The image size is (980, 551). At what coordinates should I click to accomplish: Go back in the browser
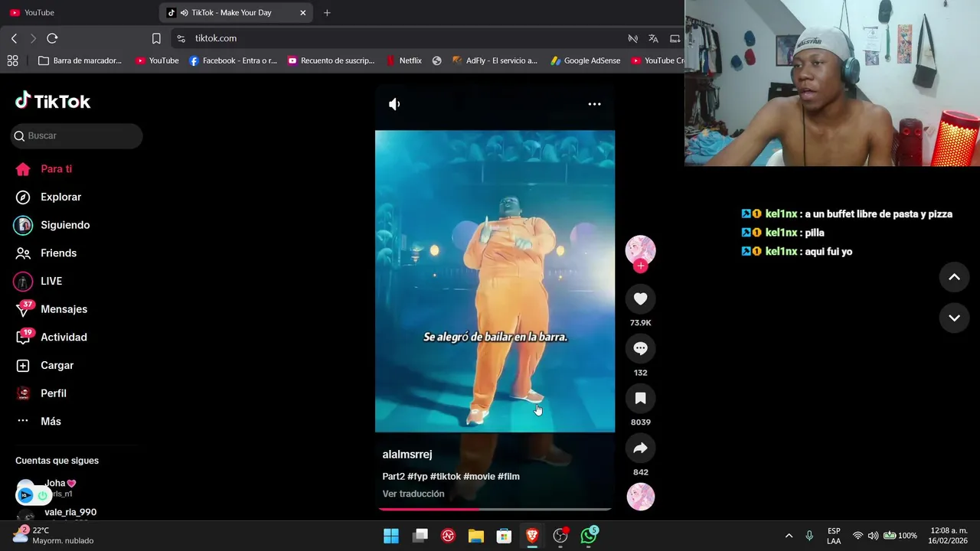click(14, 38)
